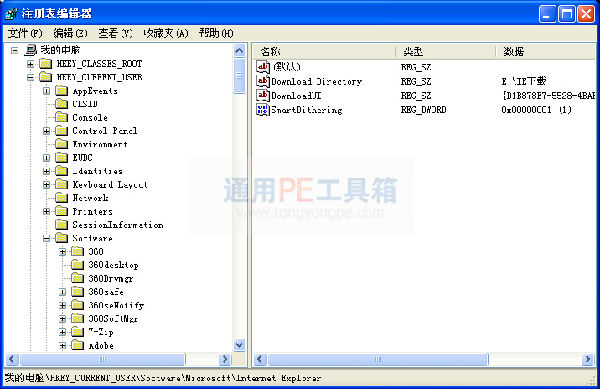This screenshot has height=389, width=600.
Task: Expand the Keyboard Layout key
Action: click(46, 185)
